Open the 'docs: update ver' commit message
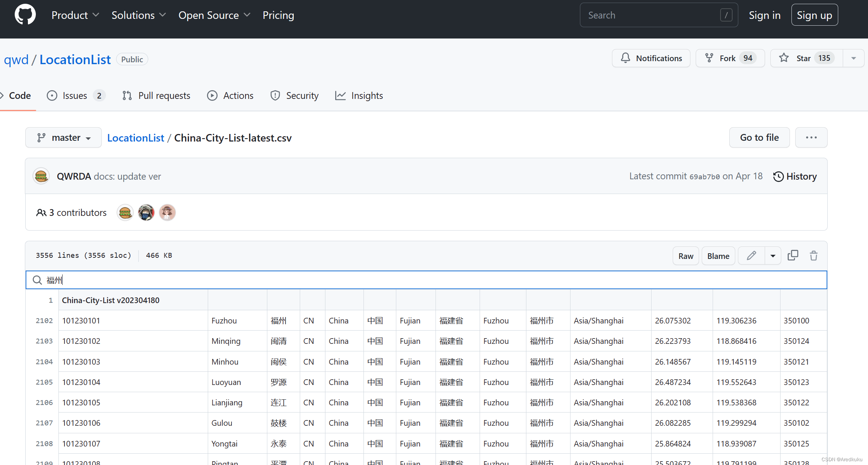This screenshot has width=868, height=465. click(127, 177)
